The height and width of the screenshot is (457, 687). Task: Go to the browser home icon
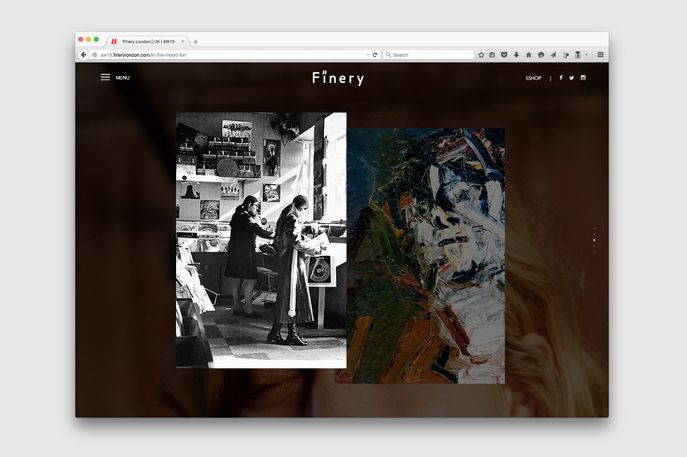[528, 54]
